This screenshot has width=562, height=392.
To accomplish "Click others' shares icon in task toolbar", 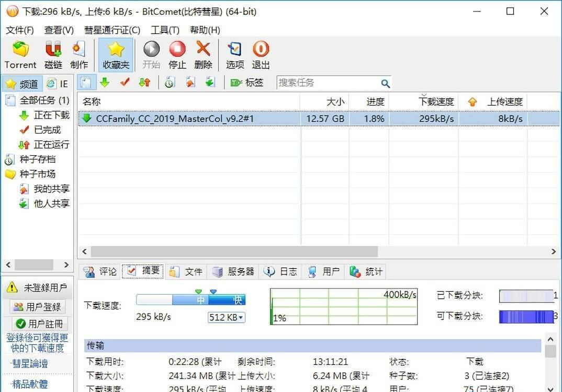I will pyautogui.click(x=210, y=83).
